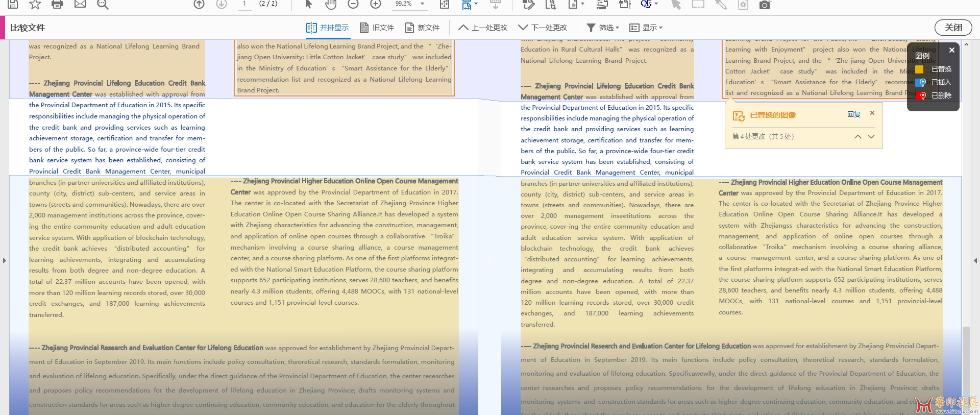Click the Save file icon
980x415 pixels.
13,4
